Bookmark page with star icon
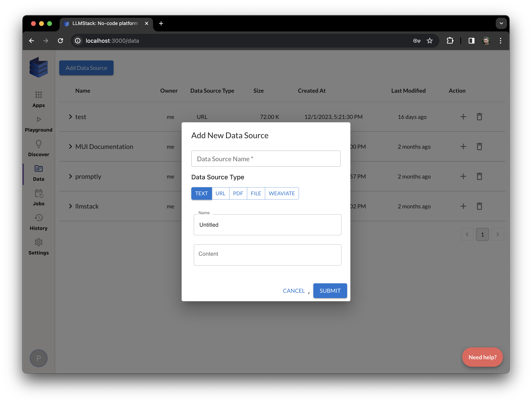 point(430,41)
